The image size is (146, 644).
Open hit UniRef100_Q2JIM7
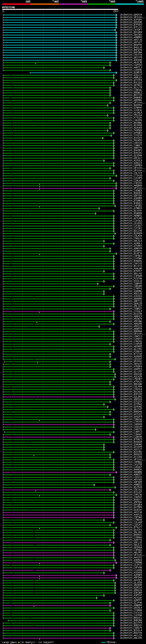(x=131, y=372)
